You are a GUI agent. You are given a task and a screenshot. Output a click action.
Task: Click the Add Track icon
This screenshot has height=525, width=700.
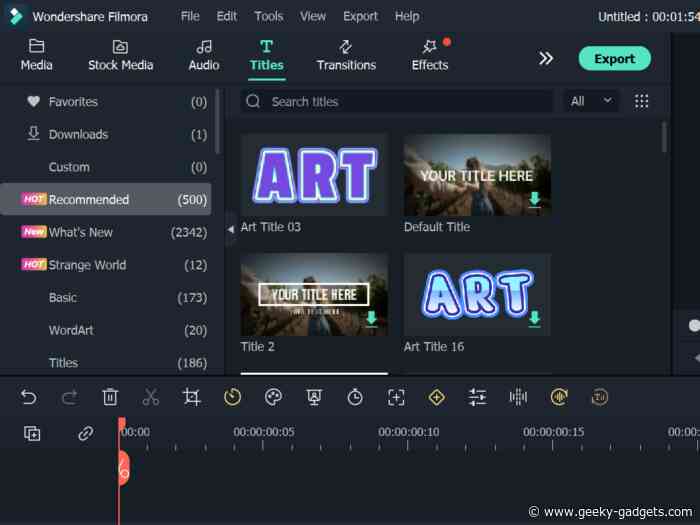(x=32, y=433)
